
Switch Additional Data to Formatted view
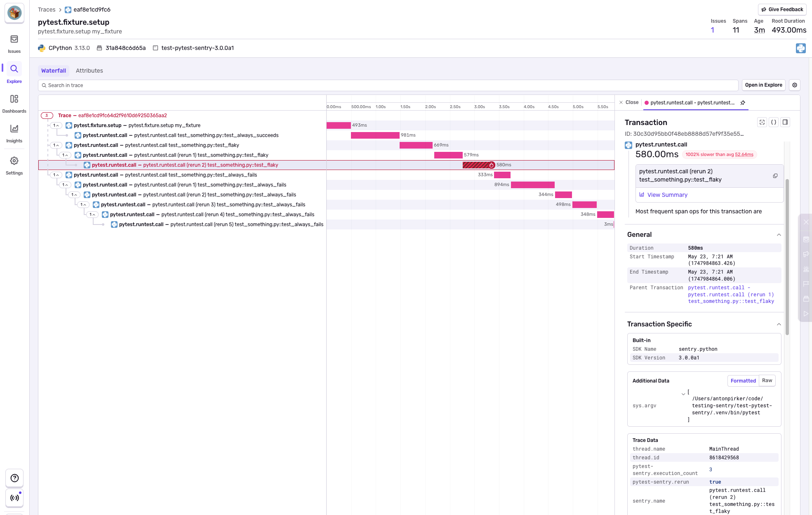coord(743,380)
